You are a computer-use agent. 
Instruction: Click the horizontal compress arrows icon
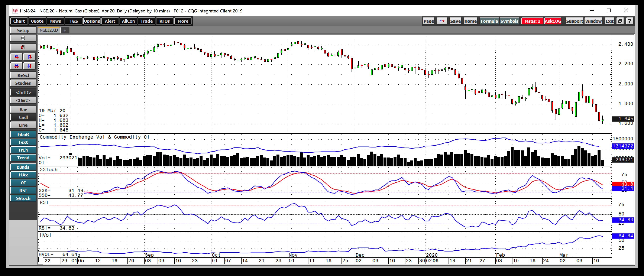17,66
